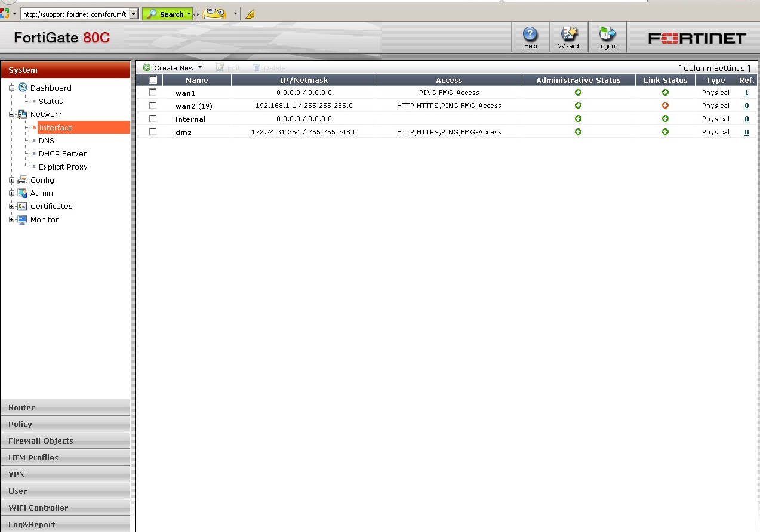Click the Certificates tree icon
760x532 pixels.
[x=23, y=206]
